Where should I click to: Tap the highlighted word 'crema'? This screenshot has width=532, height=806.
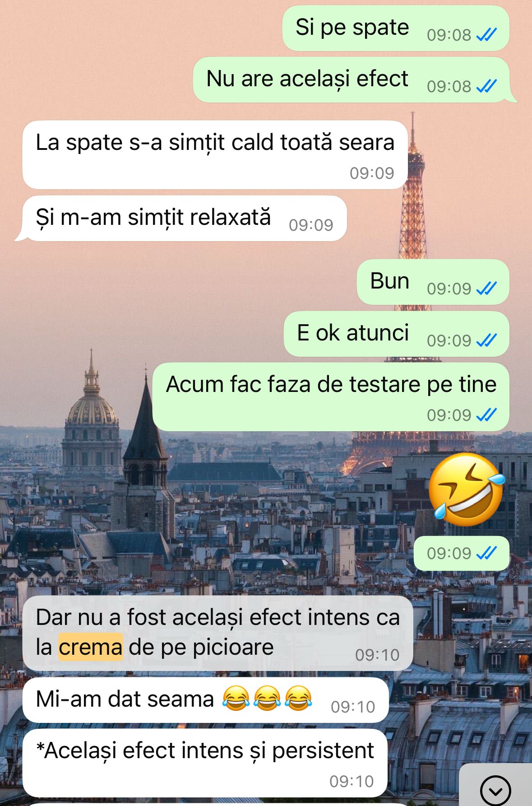(91, 647)
